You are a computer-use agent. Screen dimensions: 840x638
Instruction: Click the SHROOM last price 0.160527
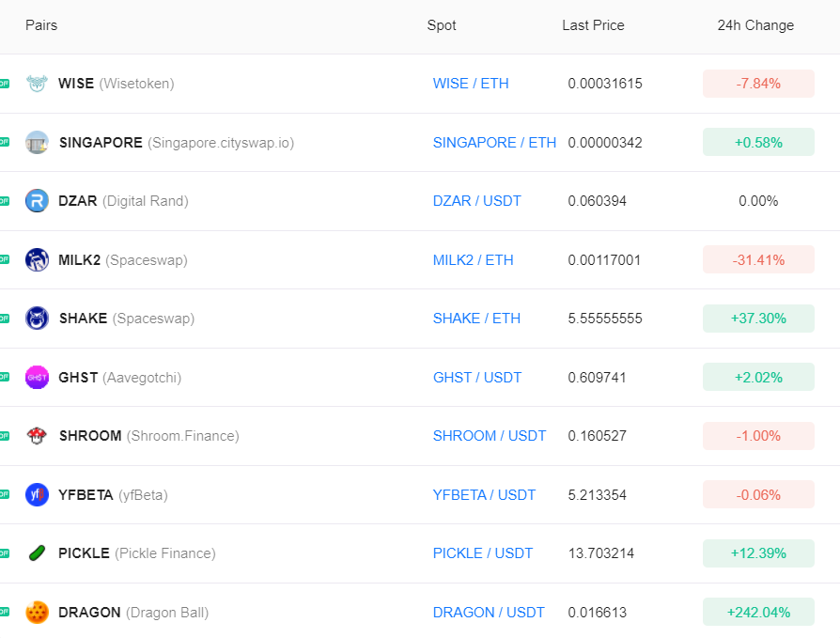pos(597,436)
